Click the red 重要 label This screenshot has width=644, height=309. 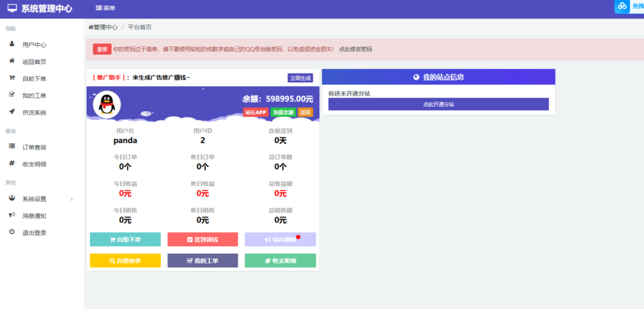point(102,49)
